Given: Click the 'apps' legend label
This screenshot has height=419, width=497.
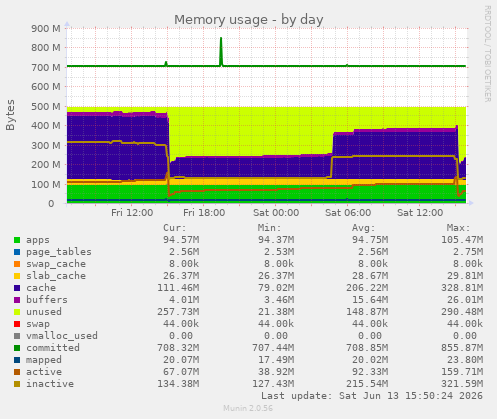Looking at the screenshot, I should coord(38,240).
